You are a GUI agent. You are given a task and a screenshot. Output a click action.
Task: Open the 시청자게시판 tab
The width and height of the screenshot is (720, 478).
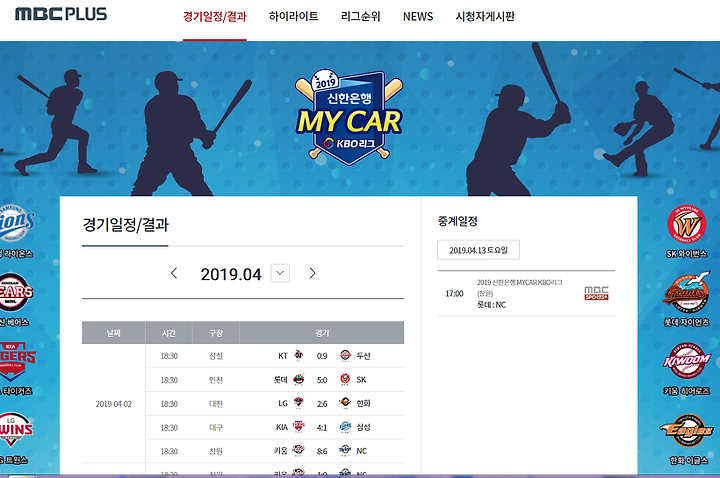pyautogui.click(x=485, y=17)
